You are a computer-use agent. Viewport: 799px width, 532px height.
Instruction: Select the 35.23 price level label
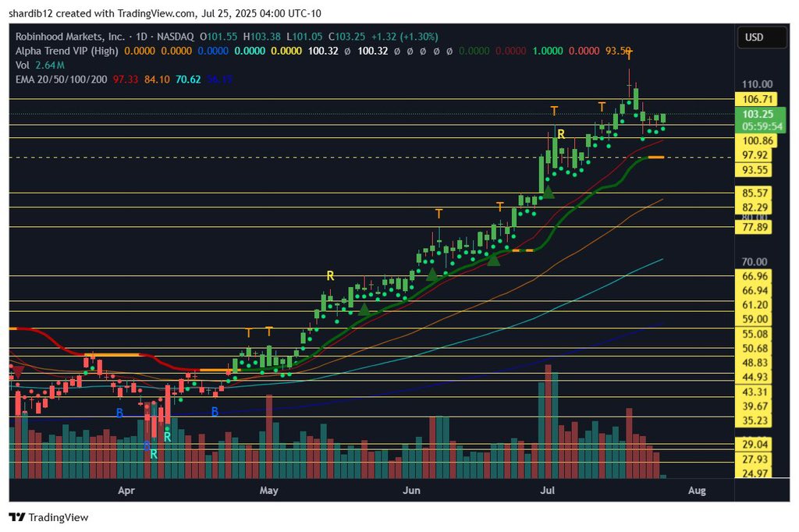(x=755, y=421)
